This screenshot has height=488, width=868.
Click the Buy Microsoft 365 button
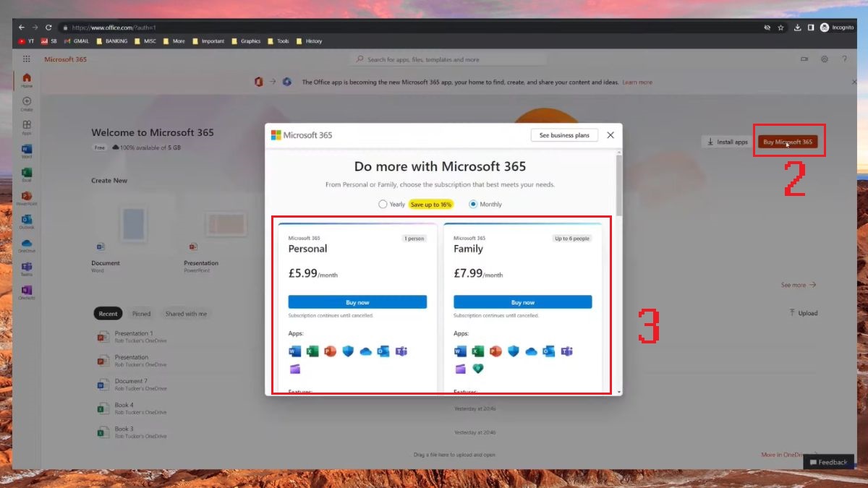pos(788,142)
